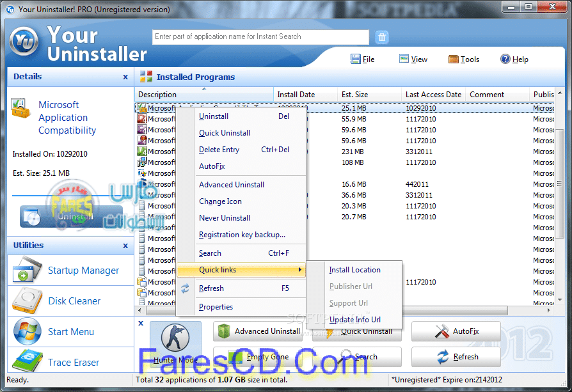
Task: Click the Installed Programs header icon
Action: pyautogui.click(x=147, y=77)
